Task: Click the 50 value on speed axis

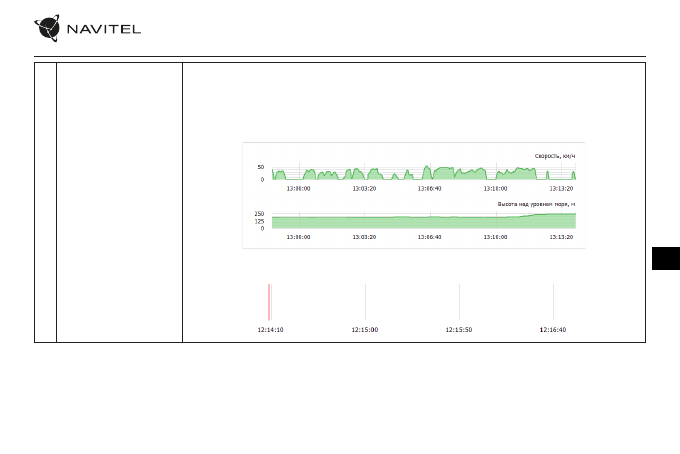Action: [x=261, y=167]
